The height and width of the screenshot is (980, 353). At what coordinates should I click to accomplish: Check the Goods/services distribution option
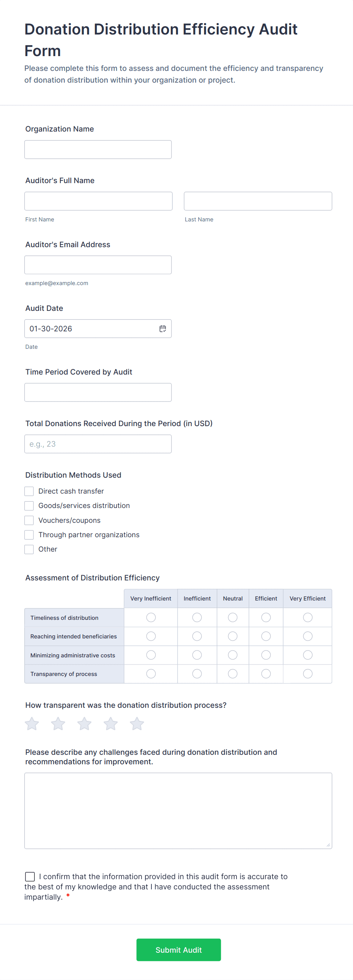(x=29, y=506)
